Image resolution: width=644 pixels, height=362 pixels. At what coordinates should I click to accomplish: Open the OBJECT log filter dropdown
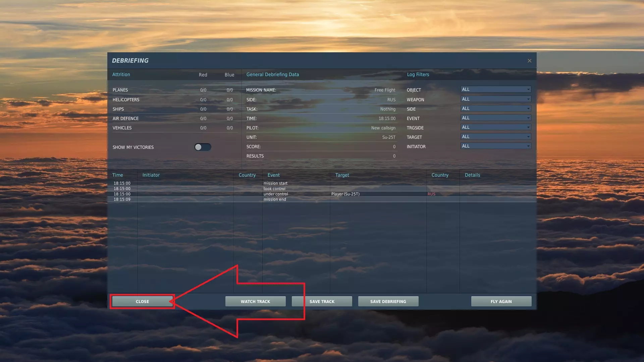(495, 89)
